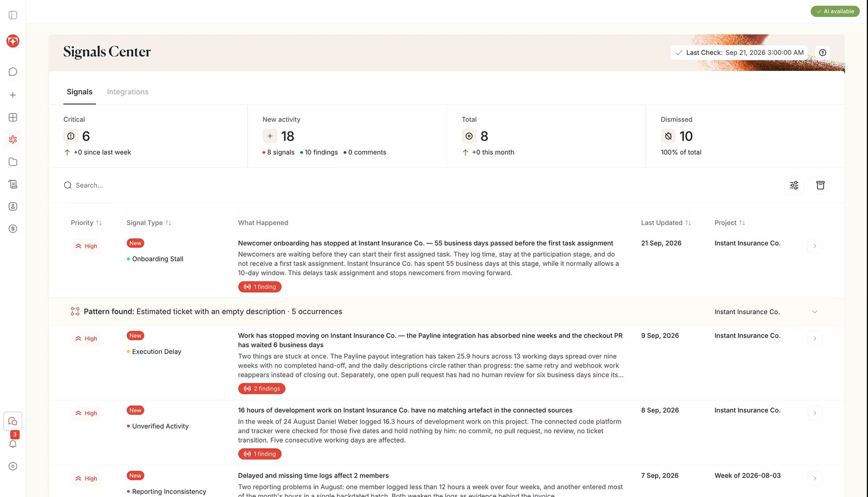Screen dimensions: 868x497
Task: Click the search magnifier icon
Action: click(x=68, y=185)
